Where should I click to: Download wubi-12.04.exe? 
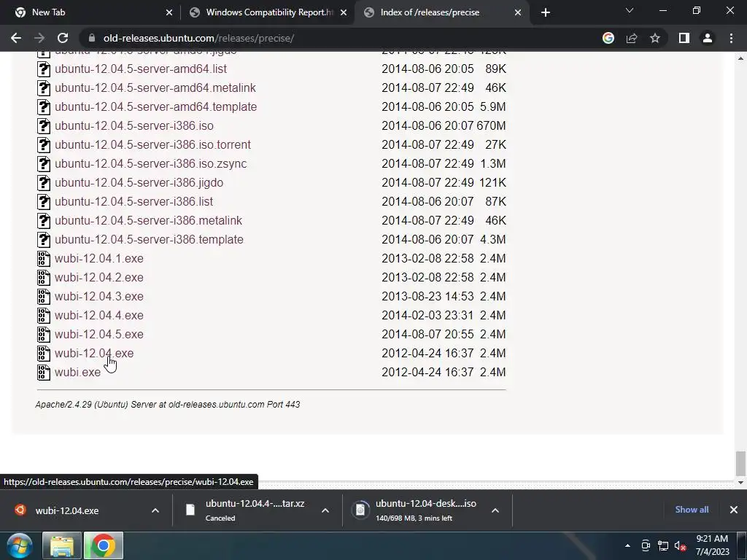click(x=94, y=354)
